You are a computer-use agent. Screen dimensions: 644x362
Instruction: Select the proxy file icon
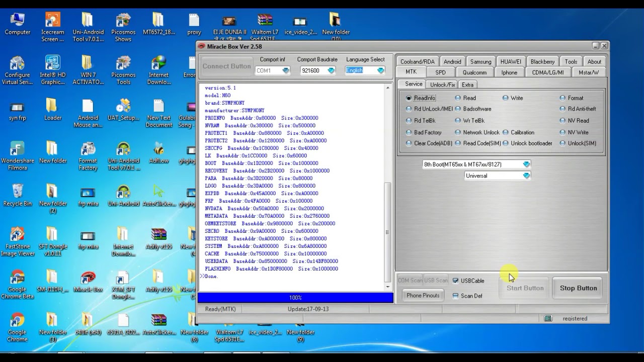click(194, 24)
